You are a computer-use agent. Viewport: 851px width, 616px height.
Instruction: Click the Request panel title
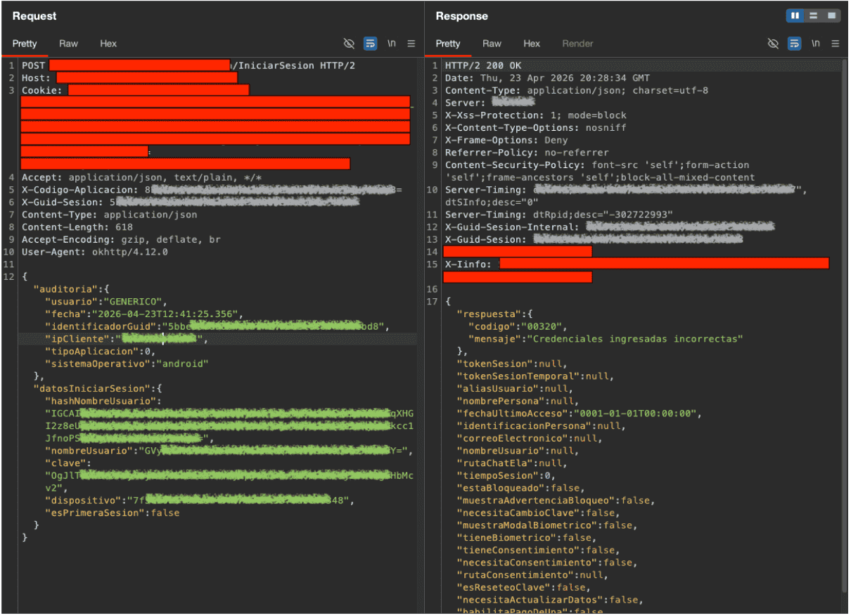(34, 16)
